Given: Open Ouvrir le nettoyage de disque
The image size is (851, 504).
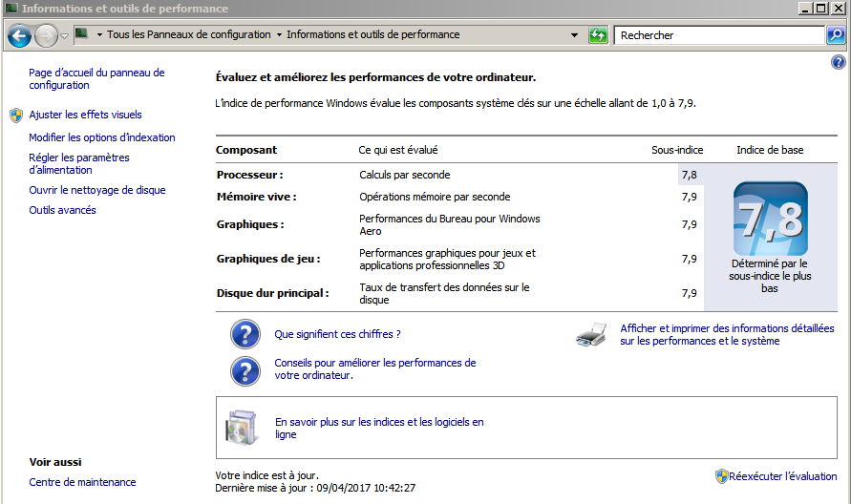Looking at the screenshot, I should click(97, 190).
